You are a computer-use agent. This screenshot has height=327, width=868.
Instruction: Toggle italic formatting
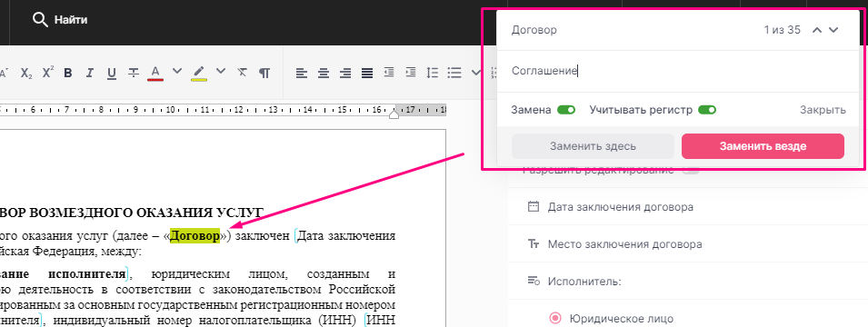(x=90, y=73)
